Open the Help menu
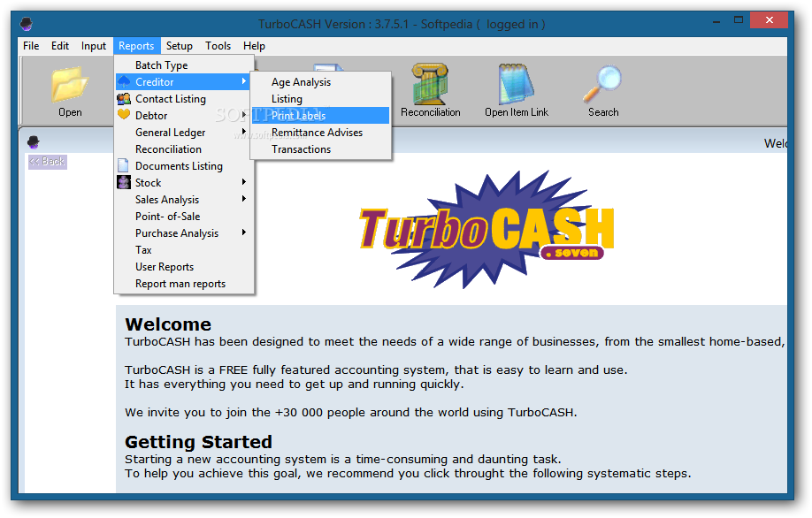The height and width of the screenshot is (518, 812). click(x=254, y=46)
